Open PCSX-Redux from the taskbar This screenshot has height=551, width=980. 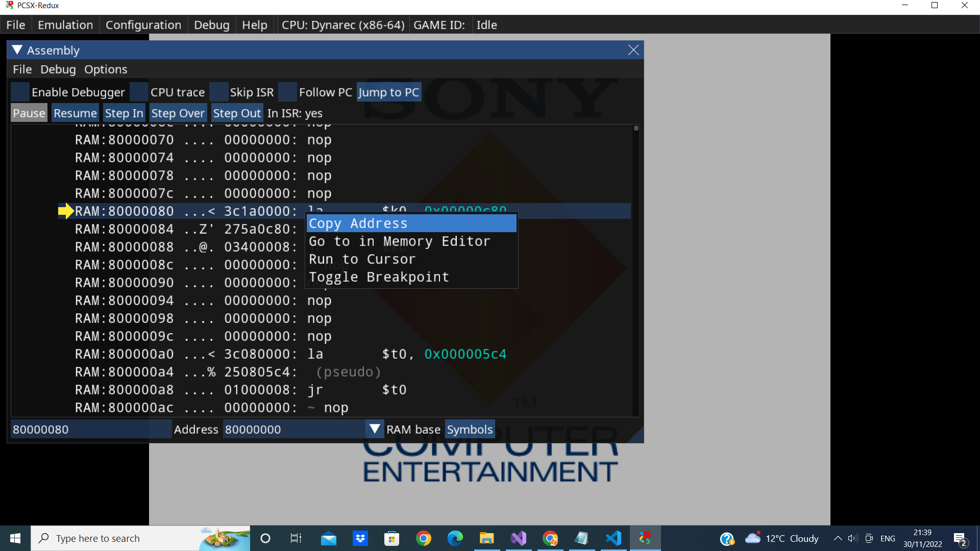click(x=645, y=538)
